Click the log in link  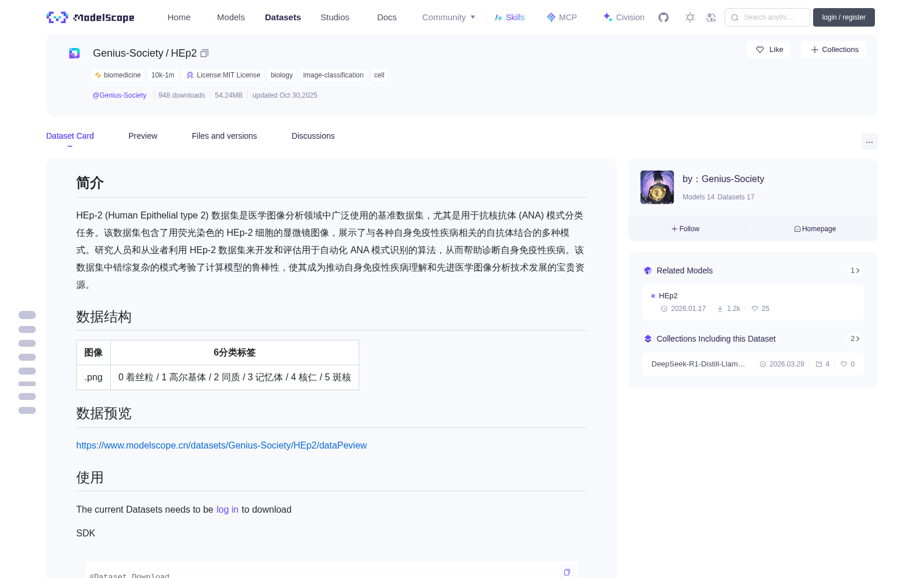coord(228,509)
